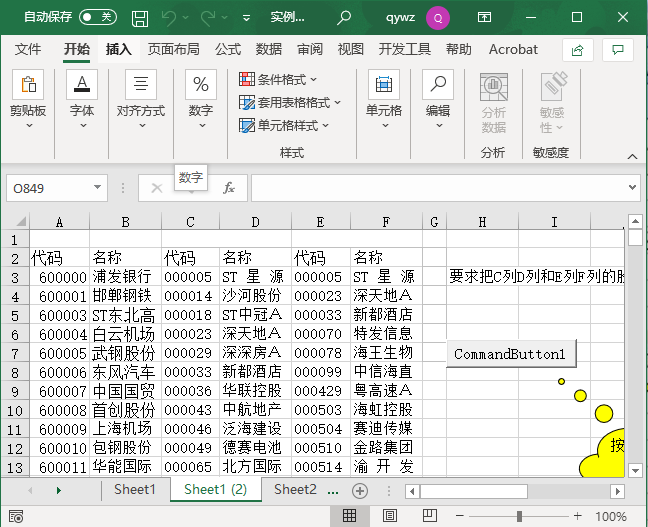The height and width of the screenshot is (527, 648).
Task: Switch to Page Layout view icon
Action: coord(390,515)
